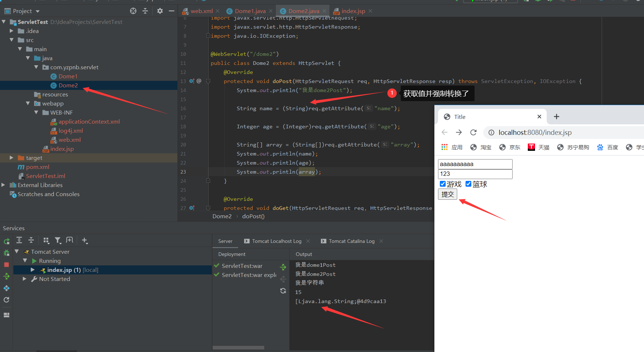The height and width of the screenshot is (352, 644).
Task: Open Tomcat Catalina Log tab
Action: click(348, 241)
